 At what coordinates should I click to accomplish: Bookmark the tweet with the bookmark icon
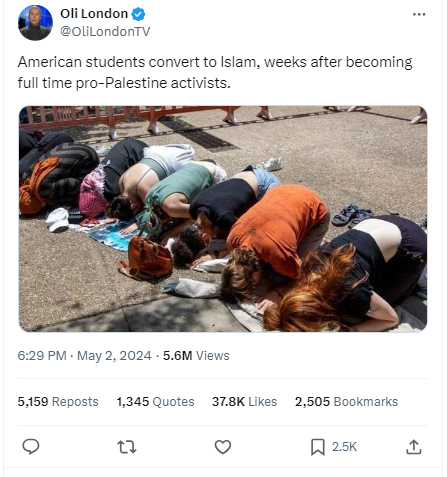click(x=318, y=447)
